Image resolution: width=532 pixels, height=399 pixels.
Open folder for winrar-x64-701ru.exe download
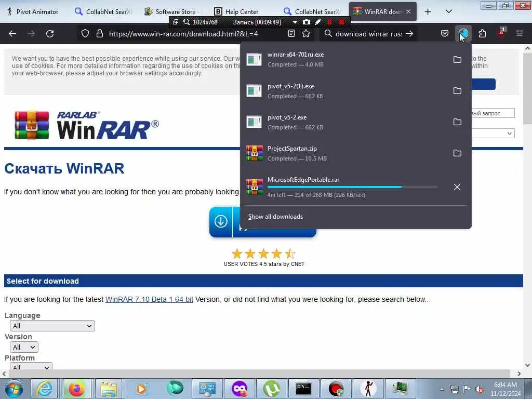click(x=457, y=59)
